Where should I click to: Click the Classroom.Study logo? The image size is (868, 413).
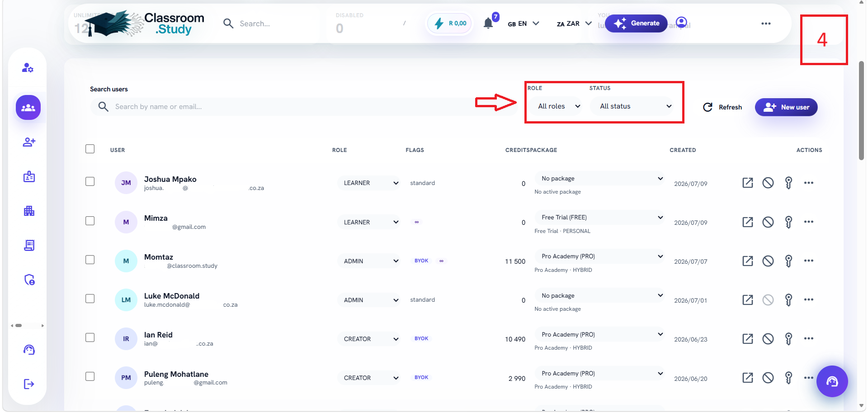tap(145, 24)
